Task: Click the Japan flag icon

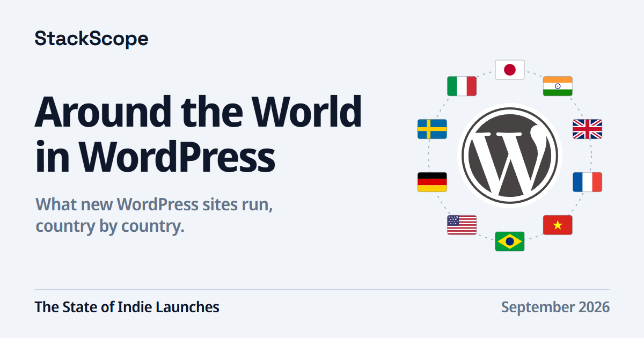Action: [x=510, y=70]
